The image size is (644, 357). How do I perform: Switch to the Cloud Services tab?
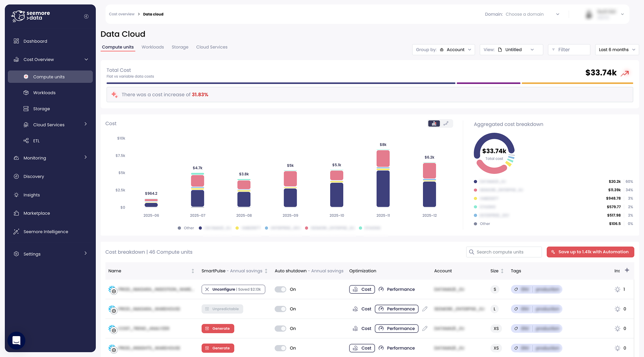click(212, 47)
